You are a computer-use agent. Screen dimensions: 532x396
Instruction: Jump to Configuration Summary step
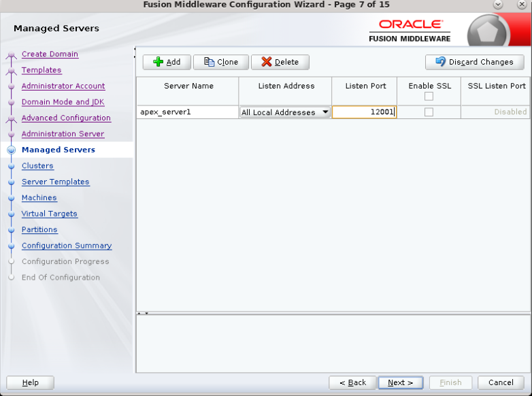(67, 246)
